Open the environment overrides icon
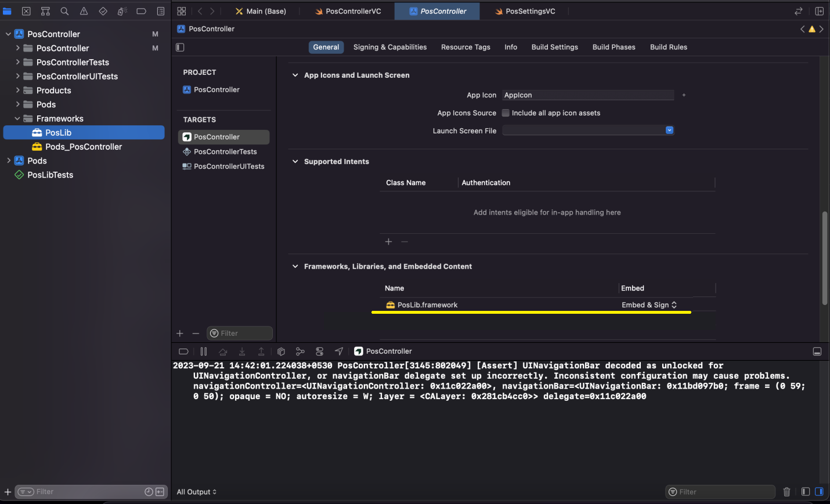The width and height of the screenshot is (830, 504). point(319,351)
